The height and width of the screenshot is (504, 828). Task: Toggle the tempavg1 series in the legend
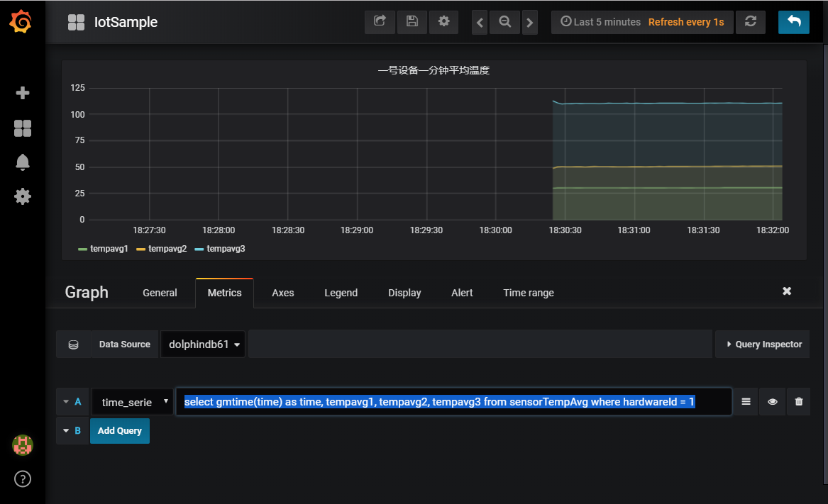click(x=109, y=249)
